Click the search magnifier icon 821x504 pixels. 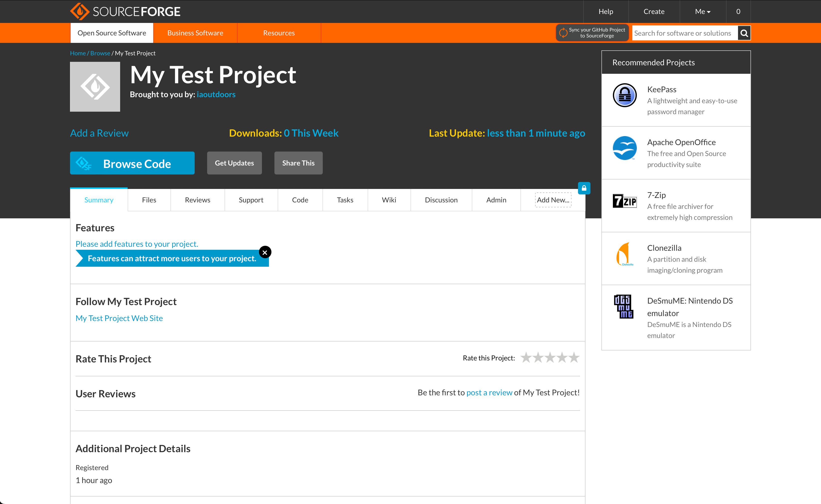coord(744,33)
